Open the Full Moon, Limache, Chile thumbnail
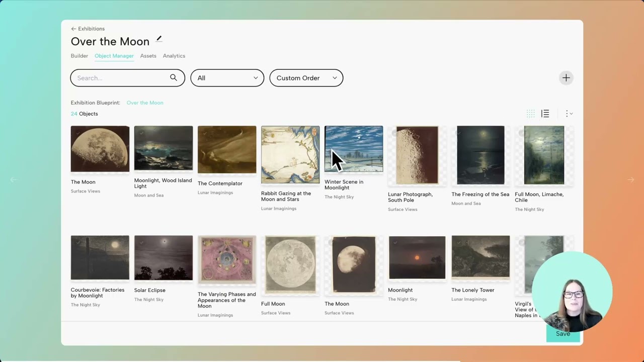Viewport: 644px width, 362px height. click(544, 155)
